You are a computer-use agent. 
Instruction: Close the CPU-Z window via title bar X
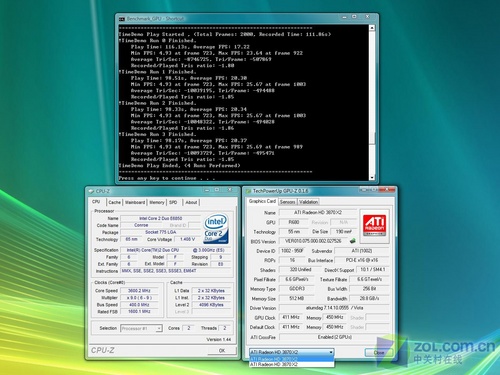pyautogui.click(x=230, y=190)
